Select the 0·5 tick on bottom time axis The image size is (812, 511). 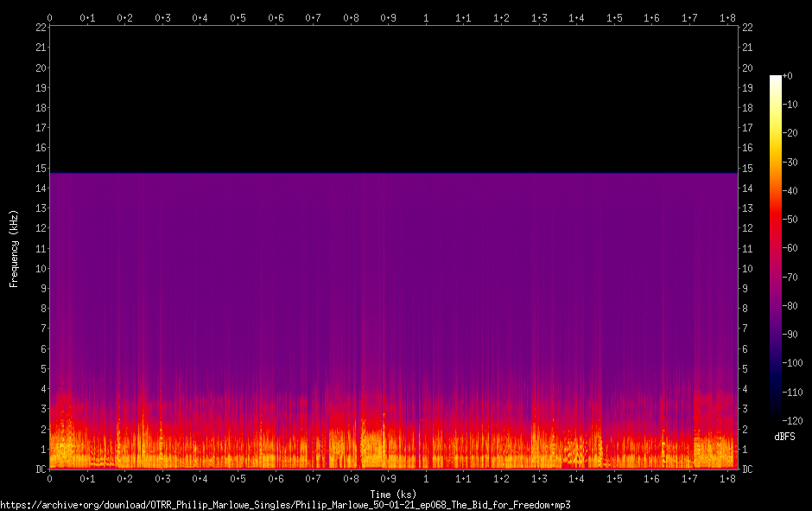click(x=238, y=479)
